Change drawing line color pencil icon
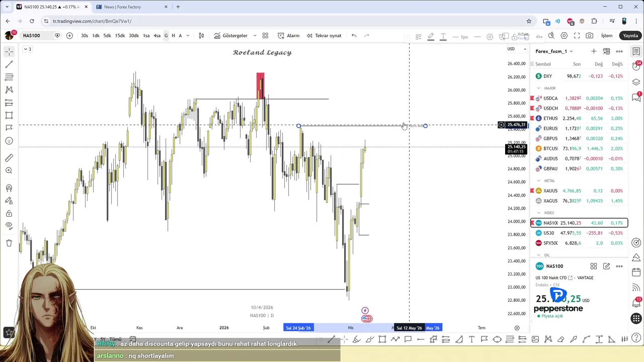The height and width of the screenshot is (362, 644). (x=431, y=36)
